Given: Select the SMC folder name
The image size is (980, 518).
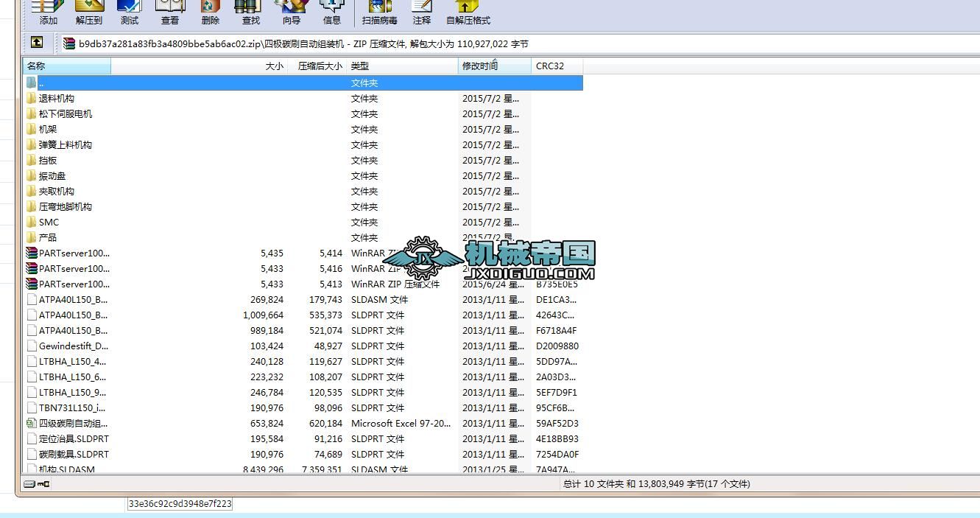Looking at the screenshot, I should 49,222.
